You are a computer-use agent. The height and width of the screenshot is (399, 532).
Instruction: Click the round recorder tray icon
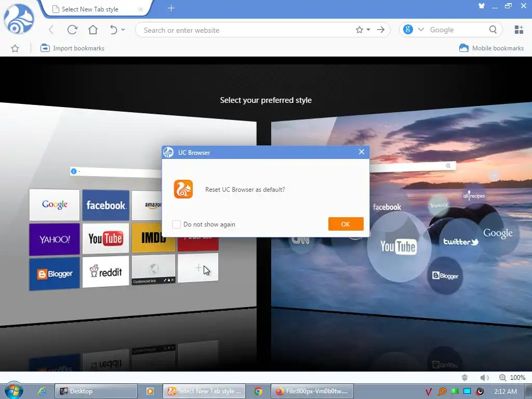click(x=480, y=392)
